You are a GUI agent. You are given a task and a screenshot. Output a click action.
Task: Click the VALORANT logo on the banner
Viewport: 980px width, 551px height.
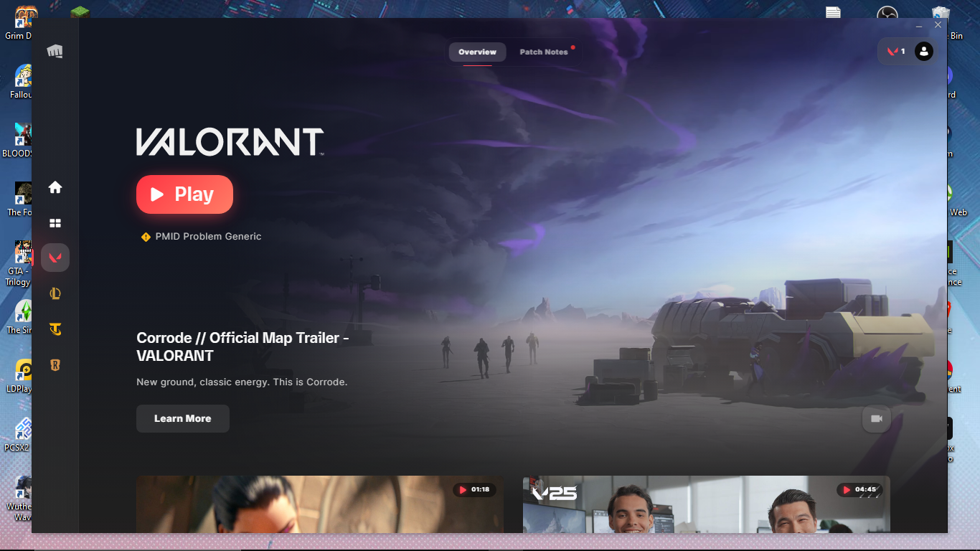tap(230, 142)
